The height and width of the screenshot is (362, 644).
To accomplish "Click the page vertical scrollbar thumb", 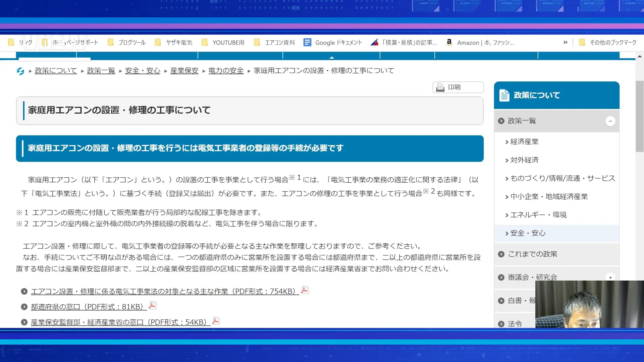I will tap(640, 116).
